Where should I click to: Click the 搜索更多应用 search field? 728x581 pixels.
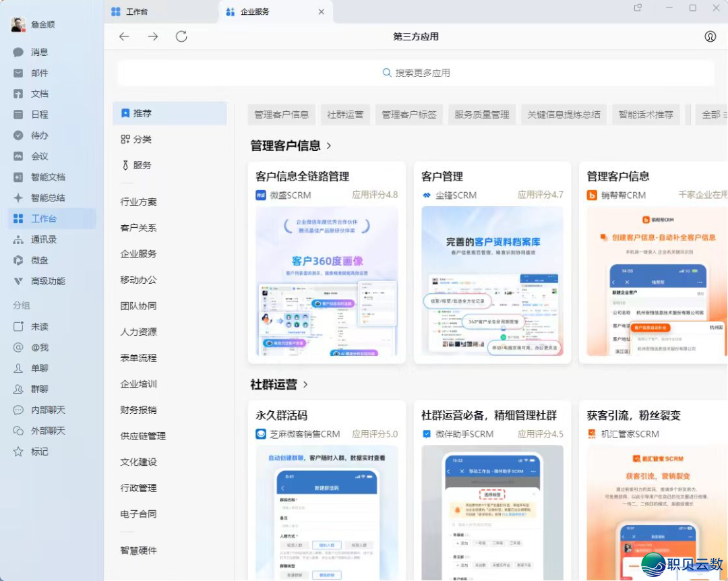click(x=415, y=73)
